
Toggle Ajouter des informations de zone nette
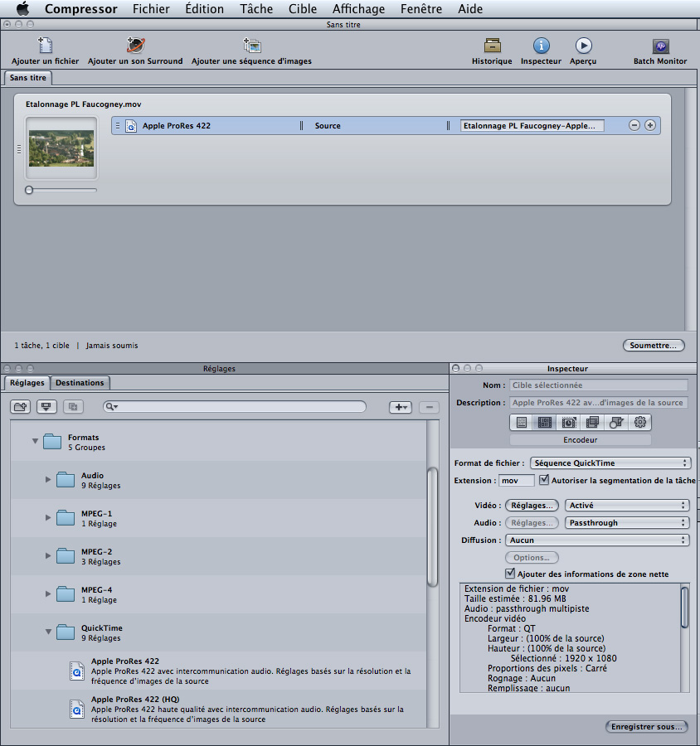tap(510, 574)
